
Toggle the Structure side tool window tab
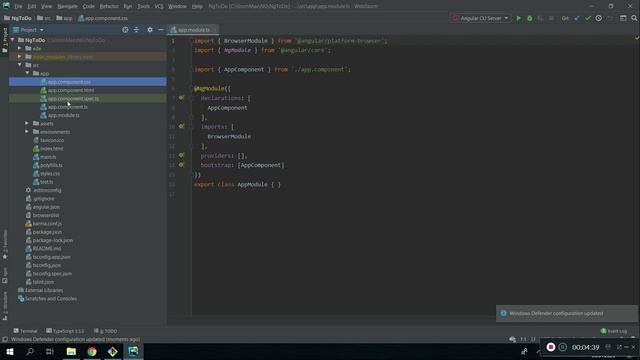5,305
